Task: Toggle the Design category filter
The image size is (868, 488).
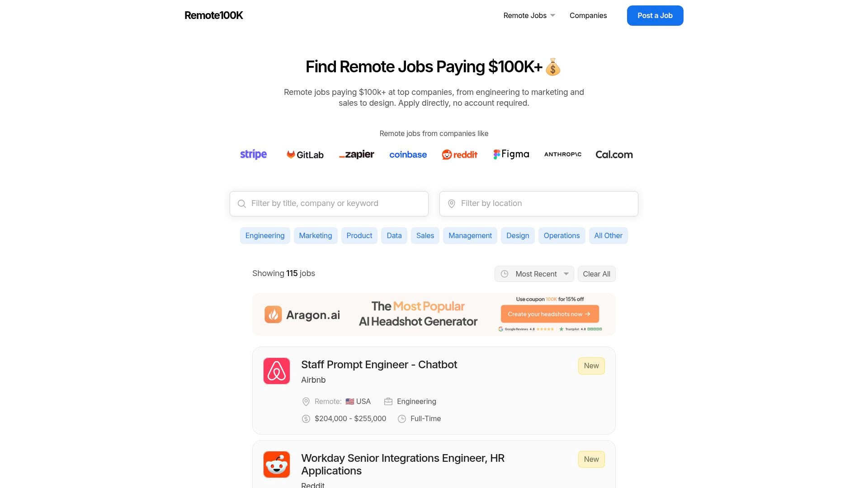Action: (518, 235)
